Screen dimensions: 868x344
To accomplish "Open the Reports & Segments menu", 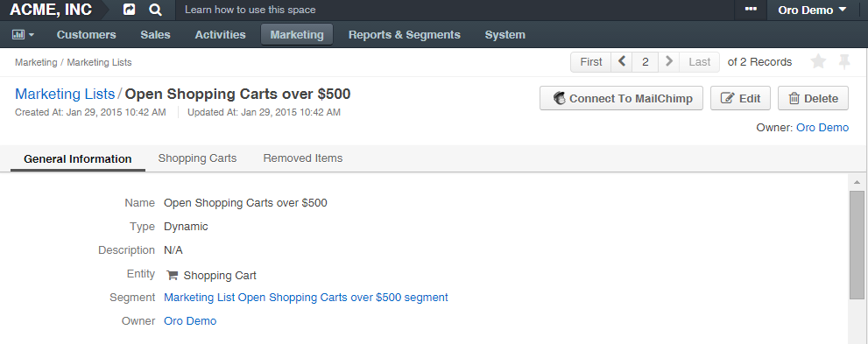I will tap(404, 35).
